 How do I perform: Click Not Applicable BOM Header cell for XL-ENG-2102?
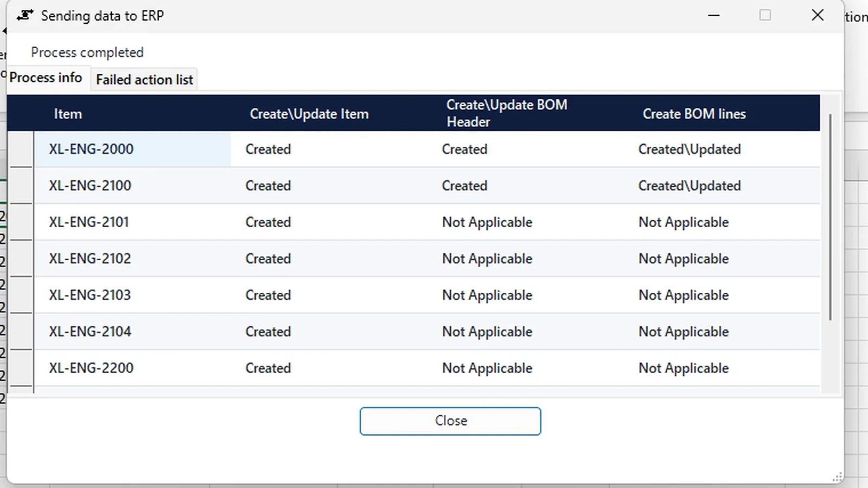[526, 259]
